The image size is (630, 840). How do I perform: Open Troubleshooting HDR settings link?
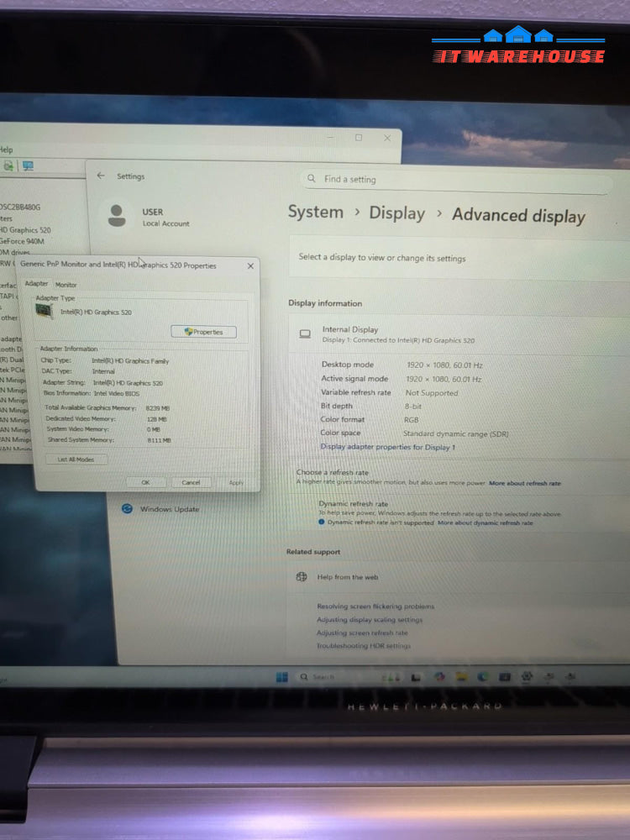(364, 645)
